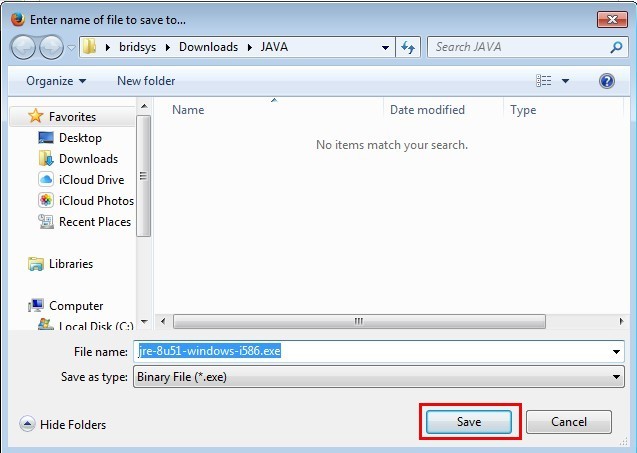The width and height of the screenshot is (637, 453).
Task: Expand the Save as type dropdown
Action: coord(616,377)
